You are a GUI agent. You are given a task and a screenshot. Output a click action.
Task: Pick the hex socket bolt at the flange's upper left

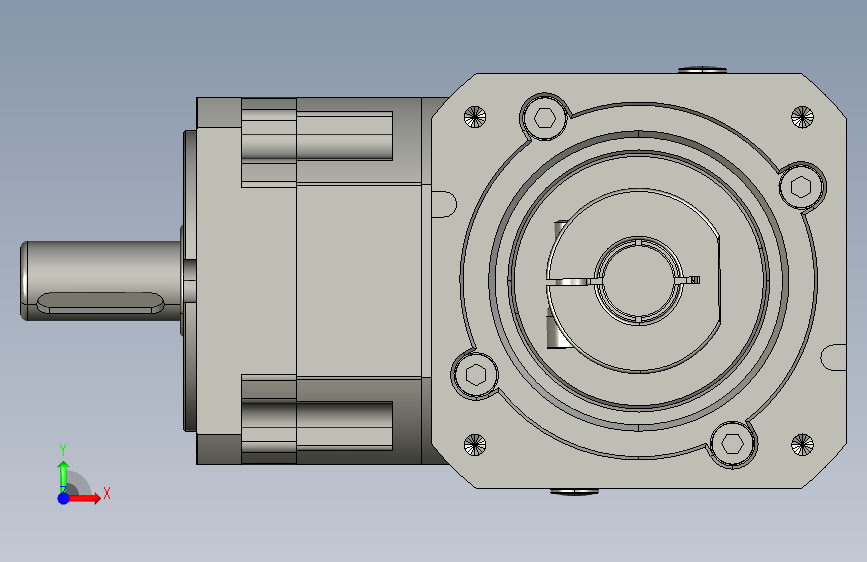click(x=545, y=118)
